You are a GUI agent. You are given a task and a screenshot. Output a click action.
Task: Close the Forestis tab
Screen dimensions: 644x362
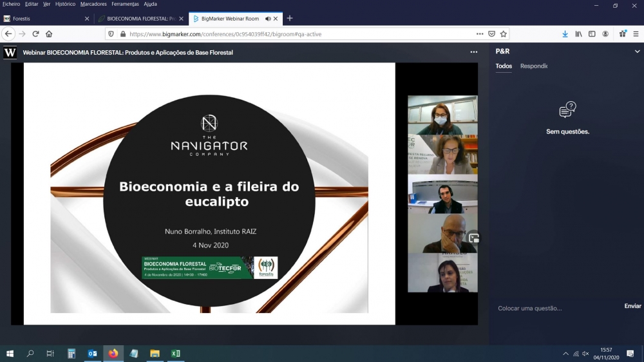tap(87, 19)
